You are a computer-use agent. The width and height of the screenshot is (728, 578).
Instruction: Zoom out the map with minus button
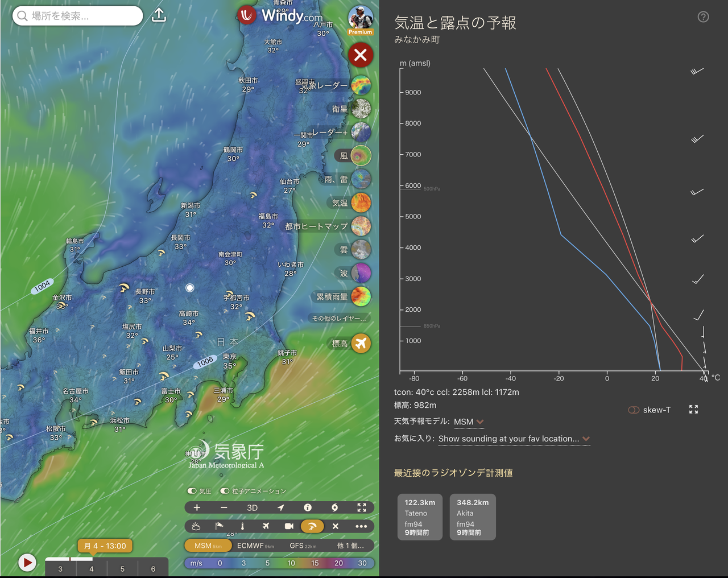tap(224, 507)
